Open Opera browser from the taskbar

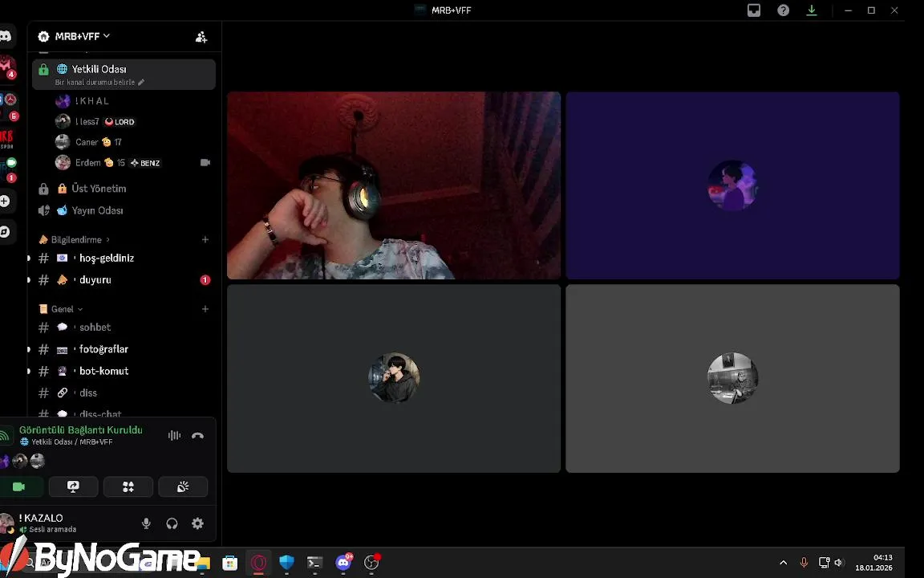(258, 563)
